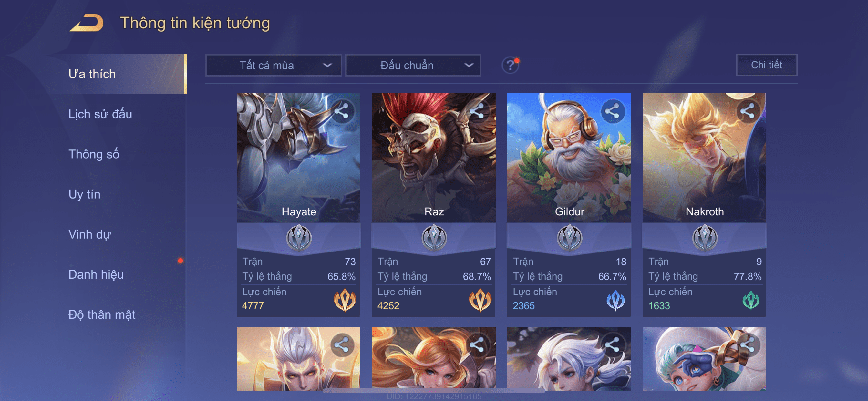Image resolution: width=868 pixels, height=401 pixels.
Task: Go back using the golden arrow icon
Action: (x=87, y=23)
